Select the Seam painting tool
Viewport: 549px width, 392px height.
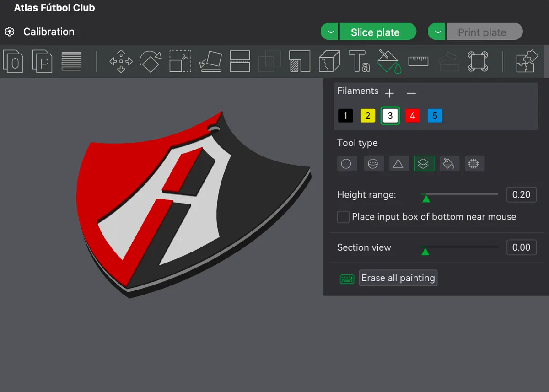(x=329, y=61)
